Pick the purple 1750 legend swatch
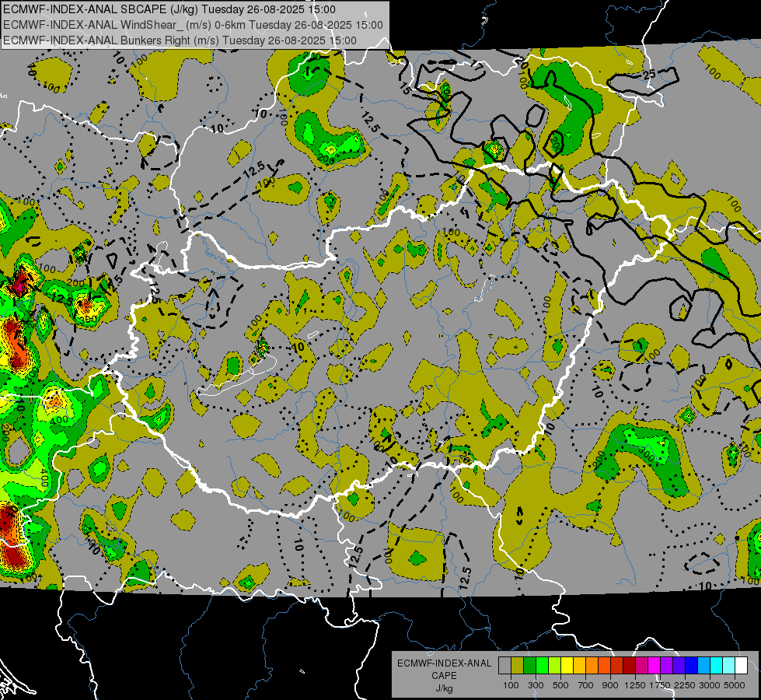The width and height of the screenshot is (761, 700). point(666,666)
